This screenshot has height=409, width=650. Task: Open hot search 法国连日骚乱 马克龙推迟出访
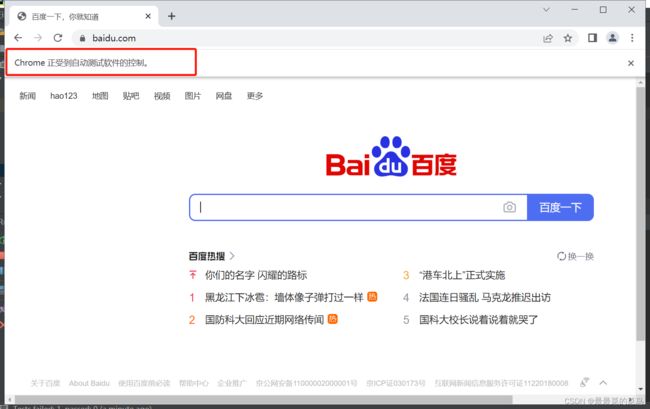pyautogui.click(x=485, y=298)
